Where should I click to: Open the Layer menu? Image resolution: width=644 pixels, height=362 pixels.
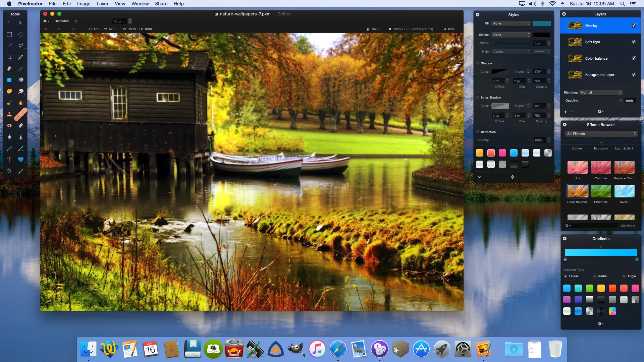(x=102, y=4)
